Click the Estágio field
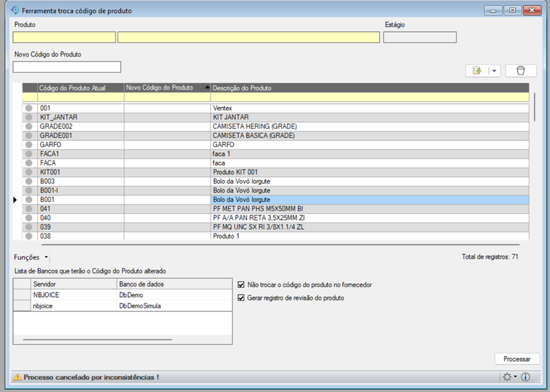The width and height of the screenshot is (550, 392). point(420,37)
